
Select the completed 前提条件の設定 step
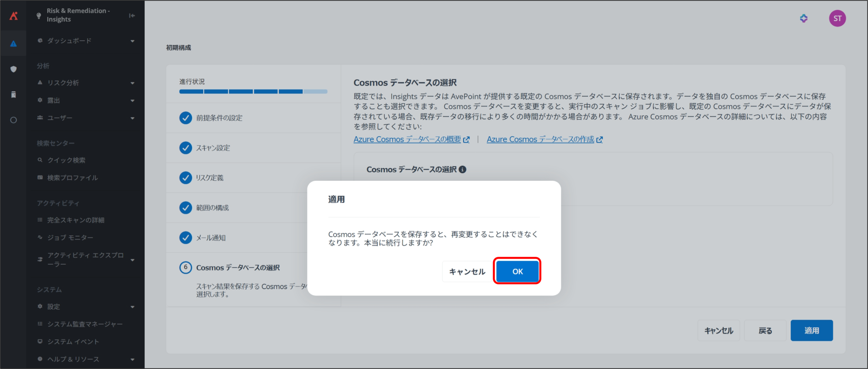219,118
